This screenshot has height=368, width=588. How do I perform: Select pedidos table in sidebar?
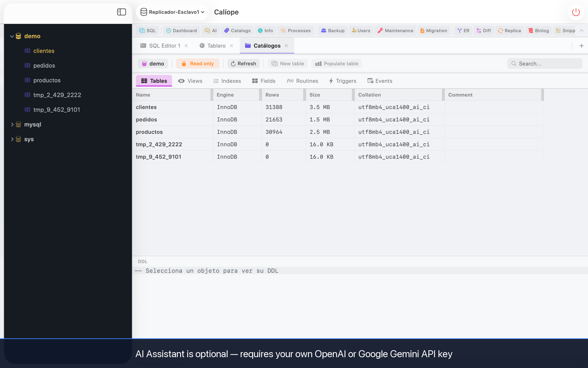[44, 66]
